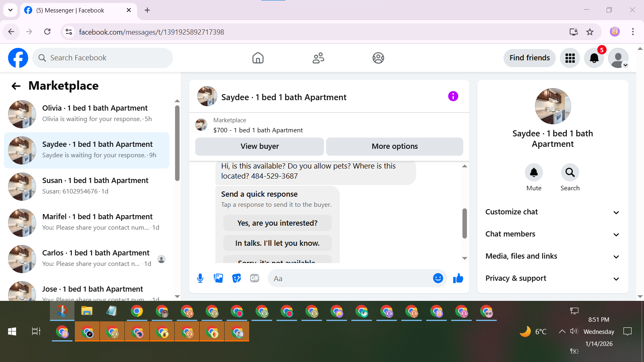The height and width of the screenshot is (362, 644).
Task: Expand Media, files and links section
Action: coord(553,256)
